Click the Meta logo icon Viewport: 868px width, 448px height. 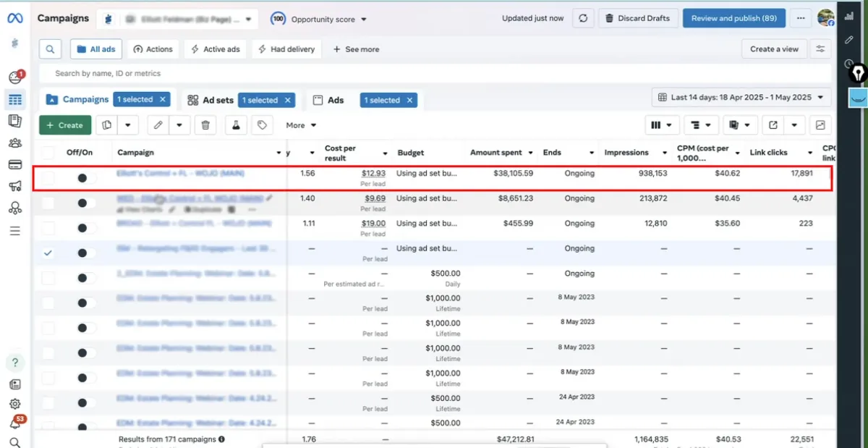point(14,18)
